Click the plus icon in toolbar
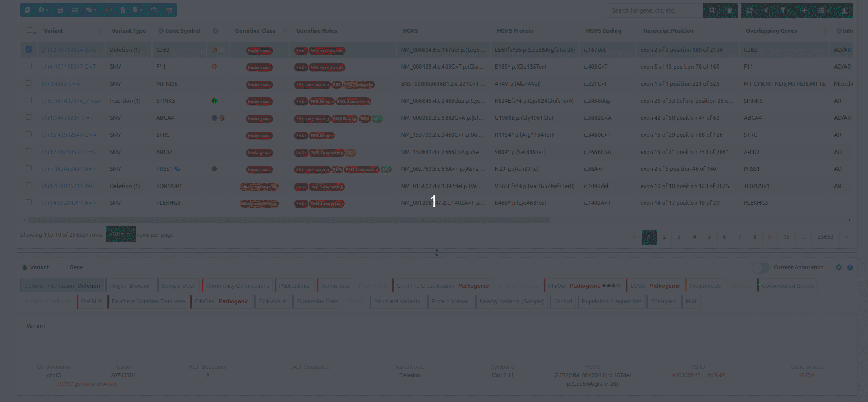 click(x=804, y=10)
